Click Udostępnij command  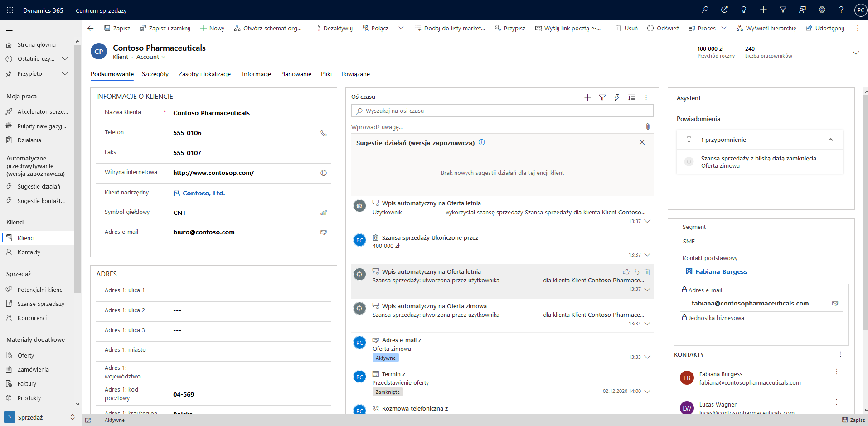click(x=825, y=28)
